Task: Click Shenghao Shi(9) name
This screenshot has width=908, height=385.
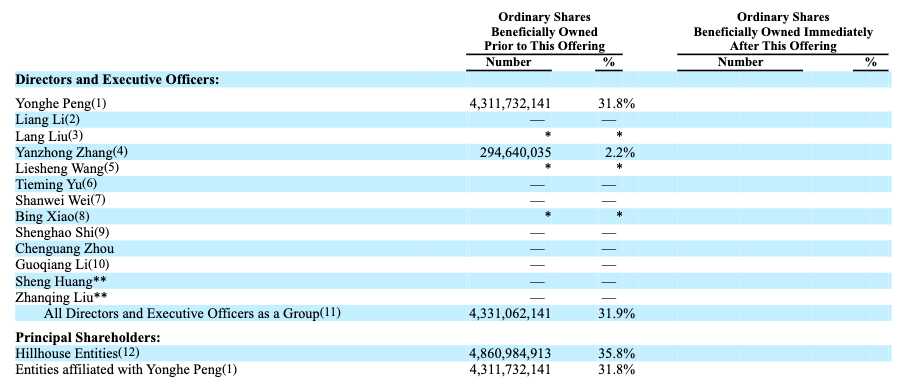Action: 62,233
